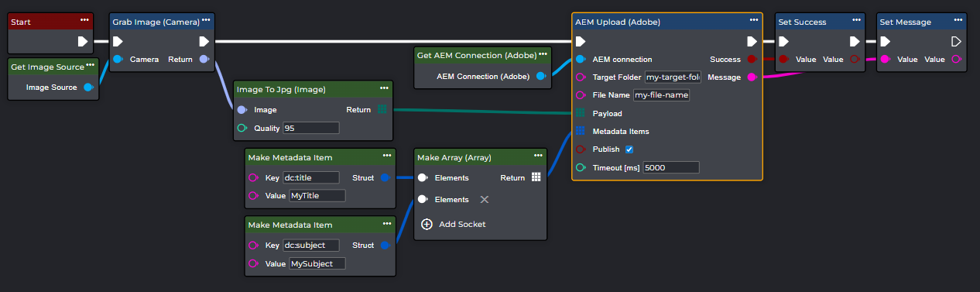Click Value input socket on Set Success
Viewport: 980px width, 292px height.
click(784, 59)
